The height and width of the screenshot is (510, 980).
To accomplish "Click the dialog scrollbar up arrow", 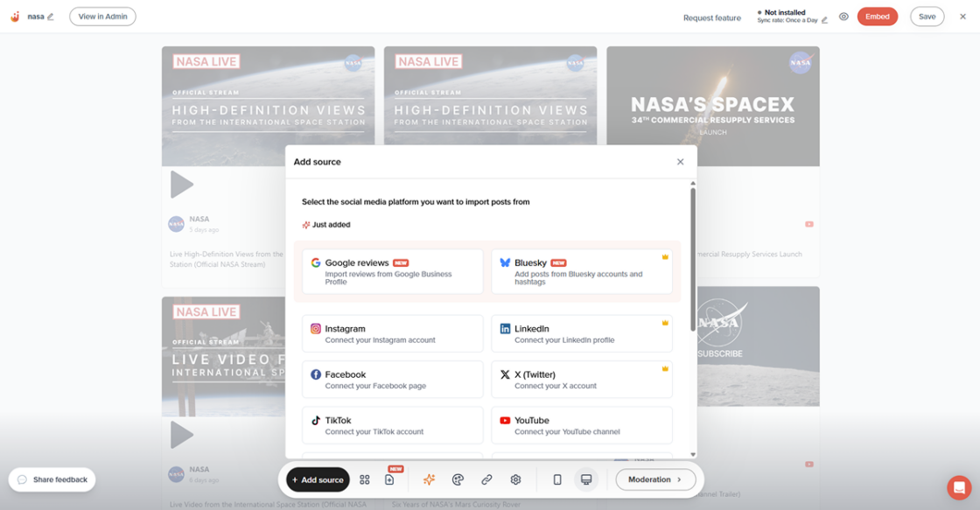I will (x=692, y=183).
